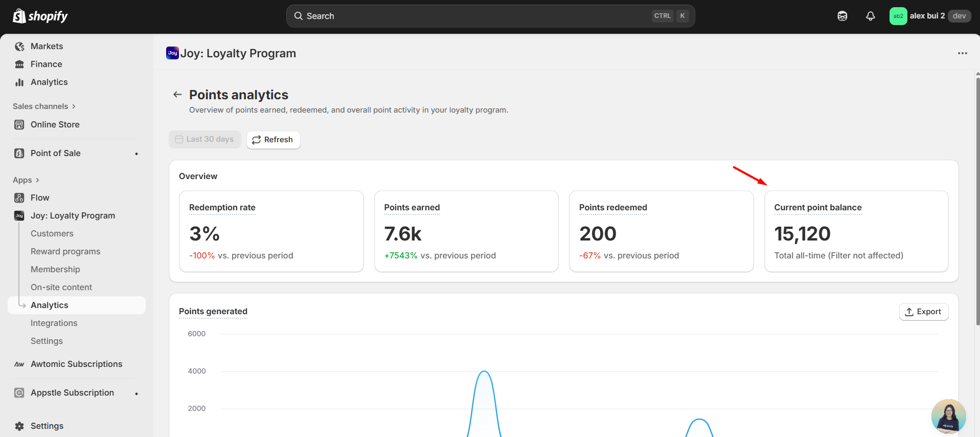Export the Points generated chart

click(923, 312)
